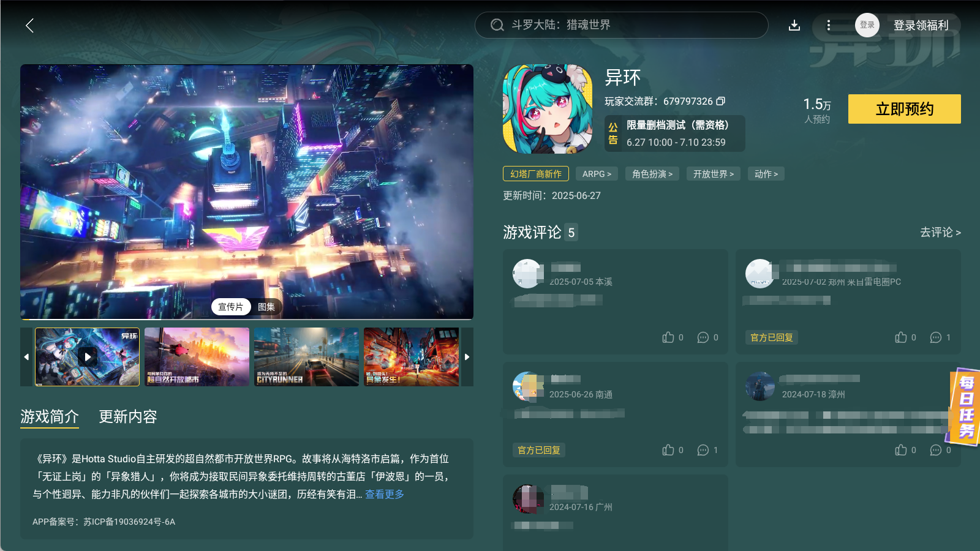
Task: Play the 异环 trailer video
Action: [87, 357]
